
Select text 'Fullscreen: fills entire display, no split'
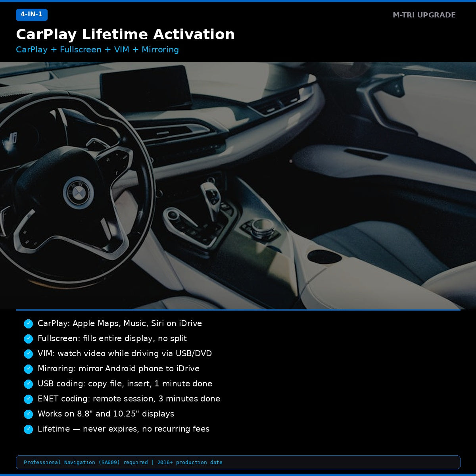(112, 338)
